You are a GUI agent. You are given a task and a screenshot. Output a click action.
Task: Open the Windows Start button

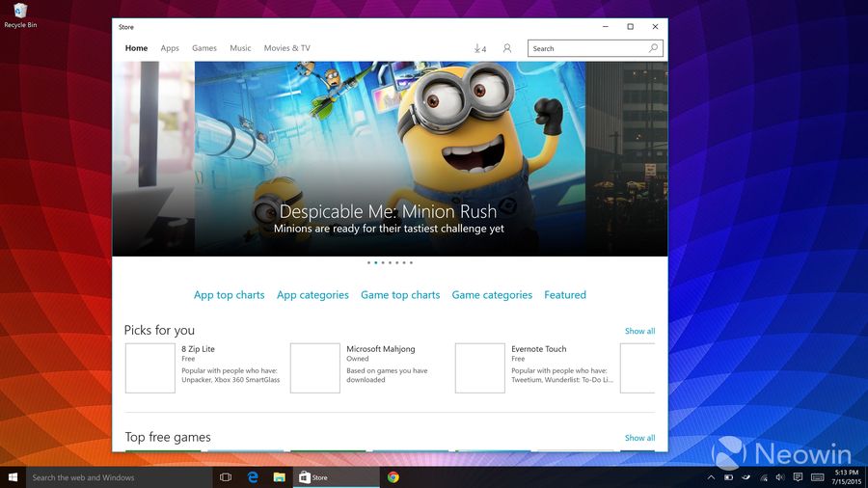click(x=13, y=477)
